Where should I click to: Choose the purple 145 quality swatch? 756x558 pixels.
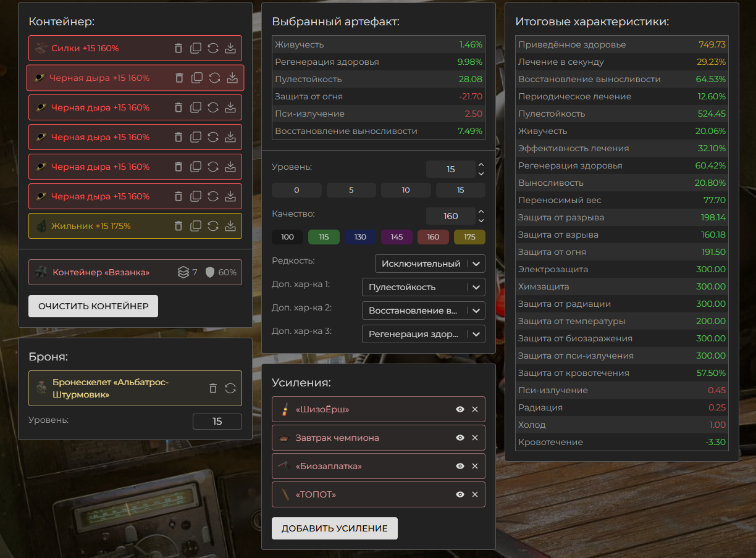pos(397,237)
